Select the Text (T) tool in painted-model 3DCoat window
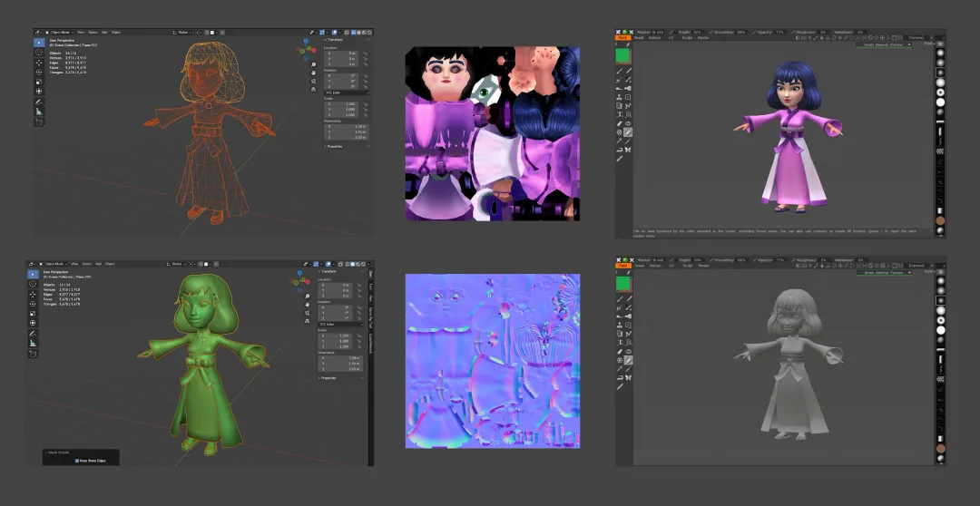Image resolution: width=980 pixels, height=506 pixels. 620,114
